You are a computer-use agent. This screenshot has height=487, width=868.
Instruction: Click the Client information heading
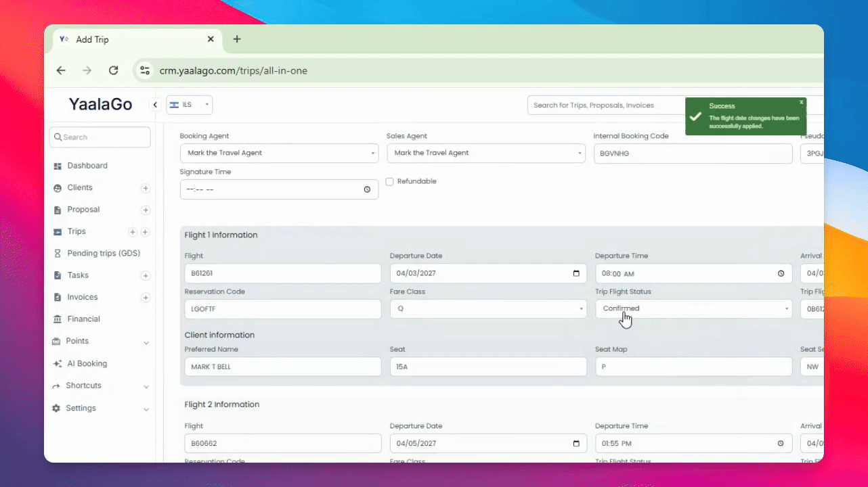coord(219,335)
